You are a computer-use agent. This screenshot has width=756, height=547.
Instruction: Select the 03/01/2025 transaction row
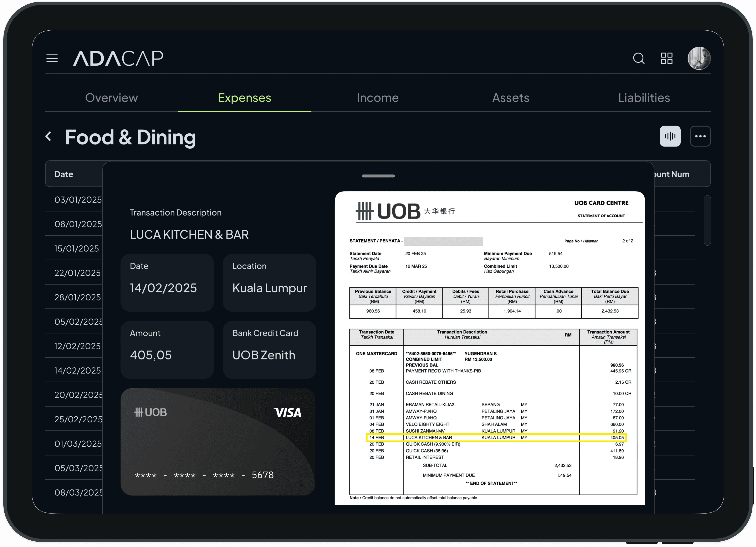point(78,200)
